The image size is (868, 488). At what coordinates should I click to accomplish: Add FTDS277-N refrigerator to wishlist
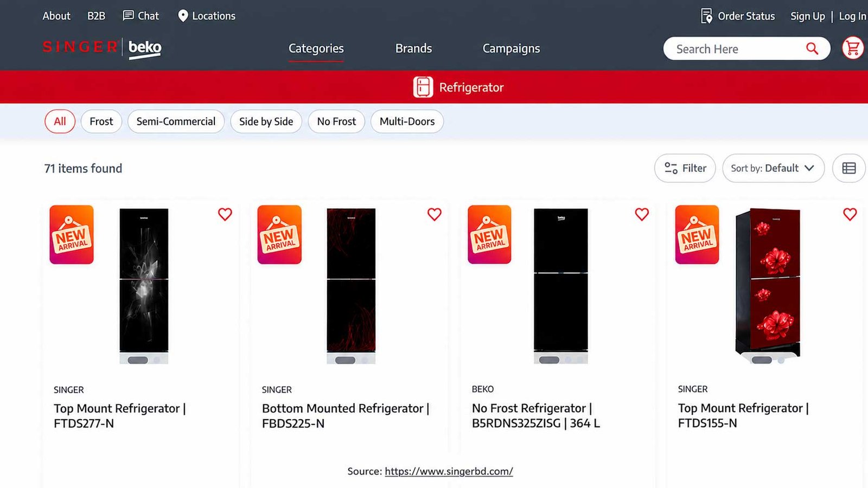point(225,214)
